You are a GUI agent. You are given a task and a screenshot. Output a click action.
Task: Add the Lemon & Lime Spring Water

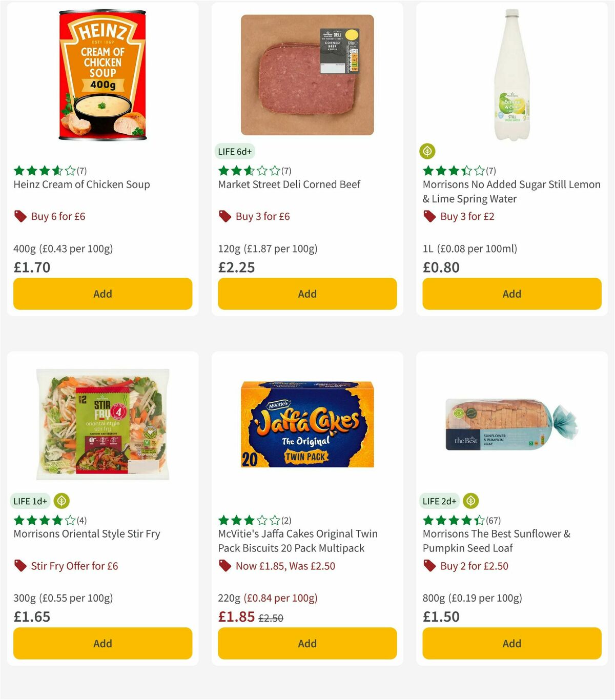pos(511,294)
